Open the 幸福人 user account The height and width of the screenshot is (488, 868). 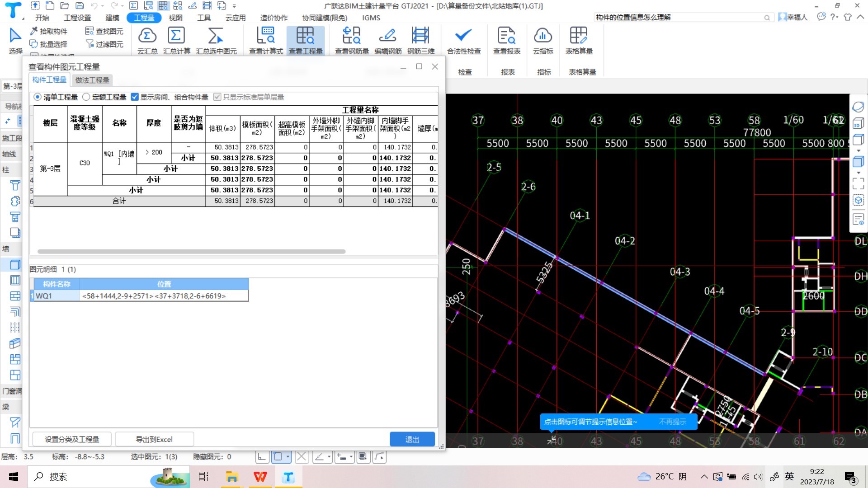point(793,17)
